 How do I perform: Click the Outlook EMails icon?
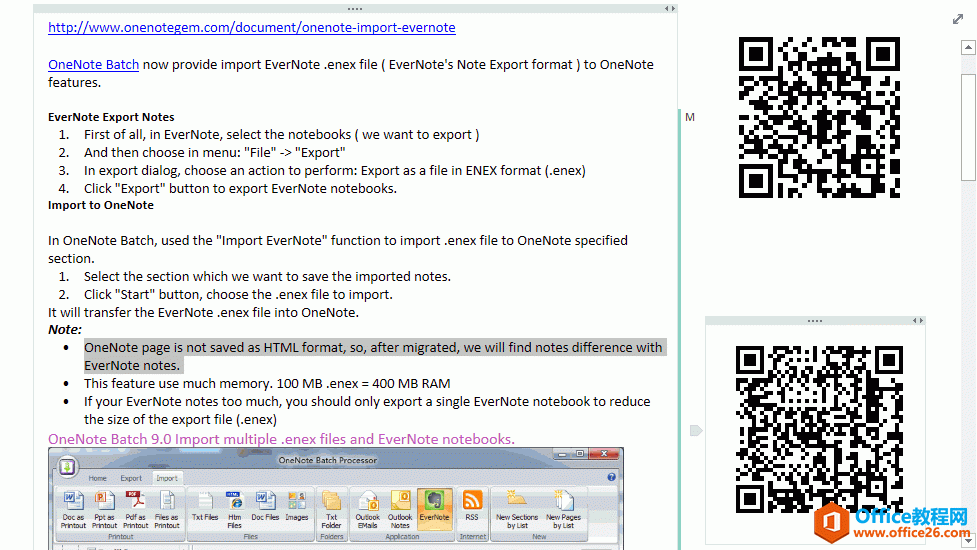[368, 510]
